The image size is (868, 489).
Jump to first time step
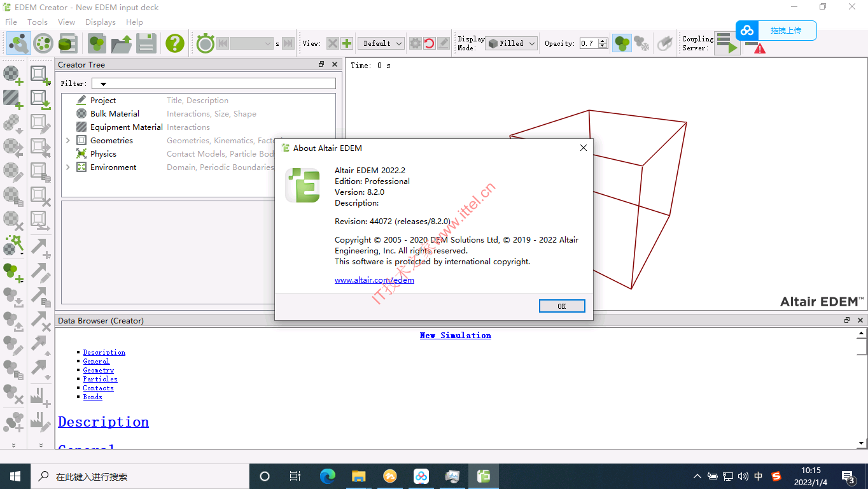(222, 43)
